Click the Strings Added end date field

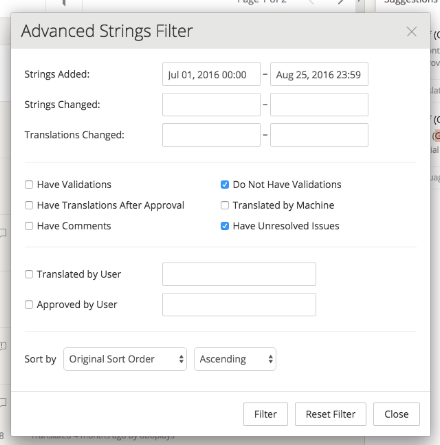tap(319, 74)
